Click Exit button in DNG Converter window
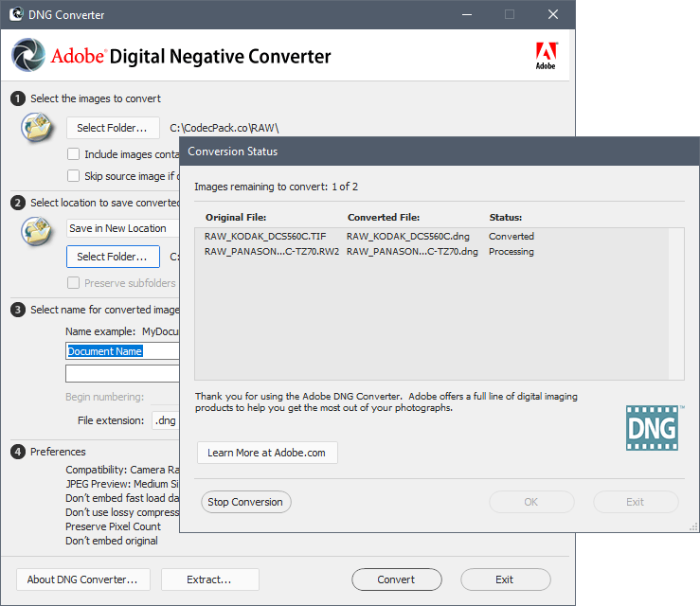 (506, 579)
